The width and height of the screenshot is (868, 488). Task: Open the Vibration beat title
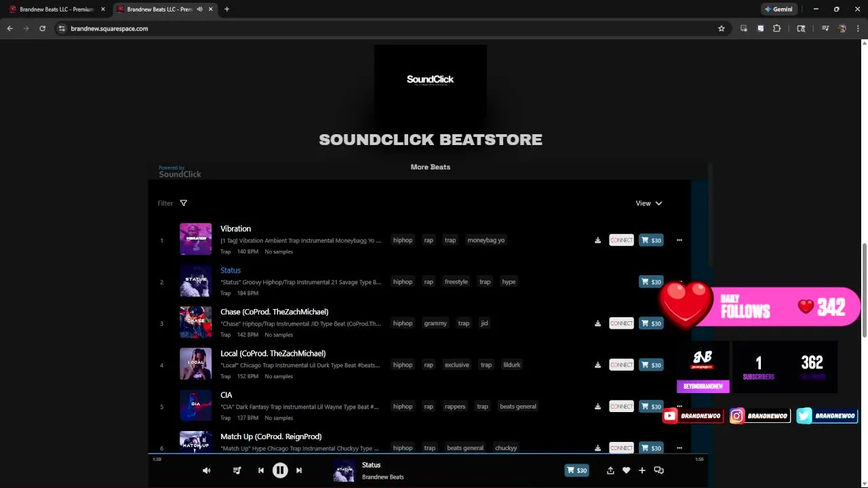[x=235, y=229]
